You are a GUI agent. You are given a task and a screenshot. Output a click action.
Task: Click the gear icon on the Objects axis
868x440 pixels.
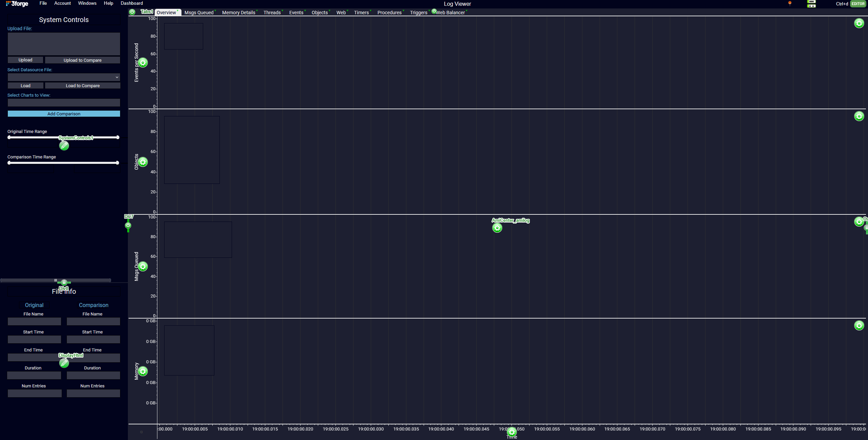[x=143, y=162]
